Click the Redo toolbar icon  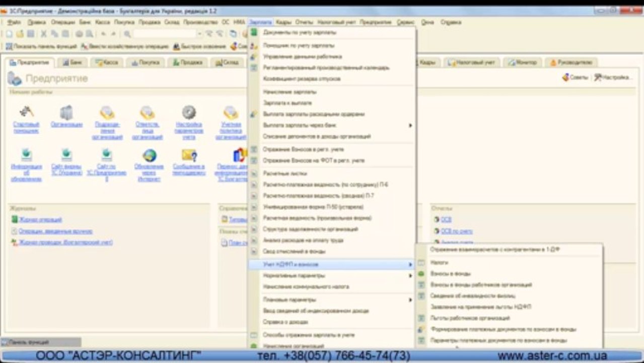point(114,34)
